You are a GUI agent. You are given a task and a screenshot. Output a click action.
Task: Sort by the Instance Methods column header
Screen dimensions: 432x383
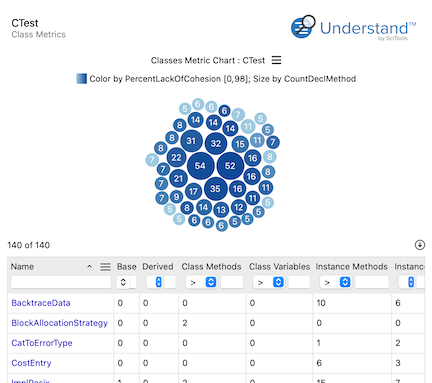pos(351,267)
